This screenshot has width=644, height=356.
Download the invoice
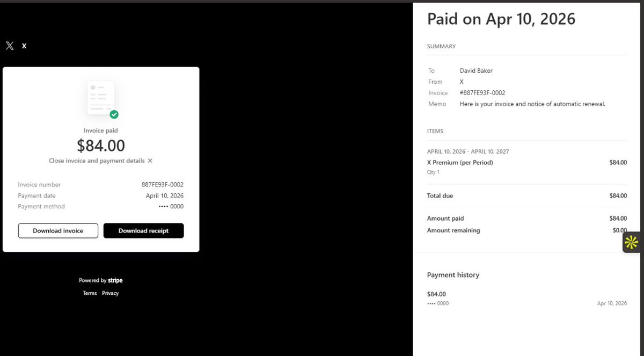pos(58,231)
